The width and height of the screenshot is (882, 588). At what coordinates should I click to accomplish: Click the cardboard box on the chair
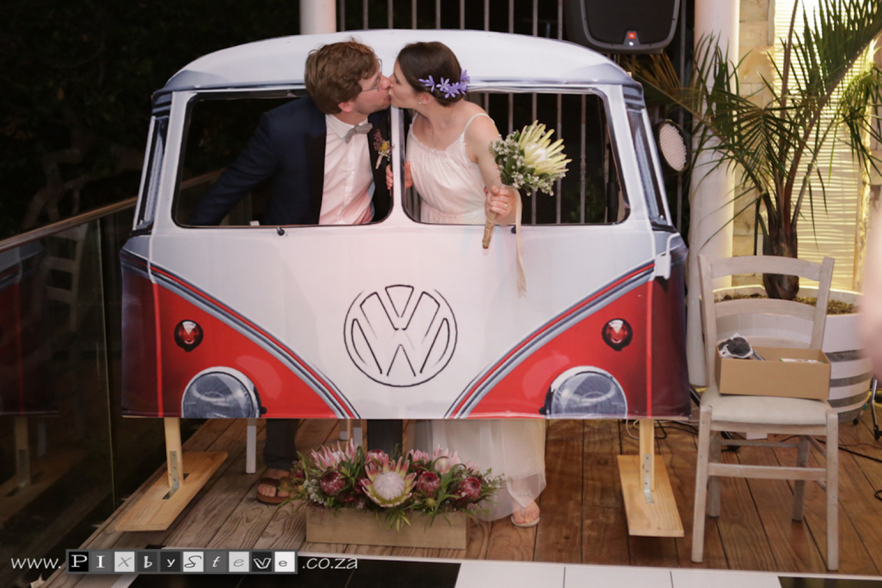point(773,370)
